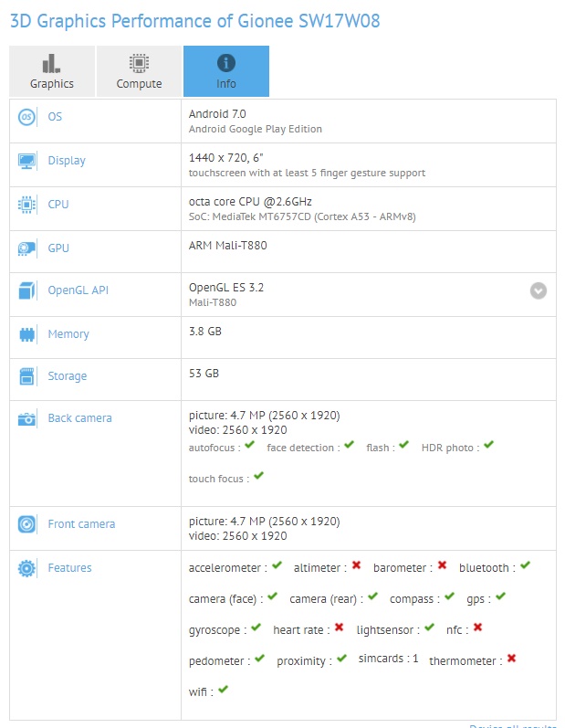Click the Features label
Screen dimensions: 565x728
point(69,568)
